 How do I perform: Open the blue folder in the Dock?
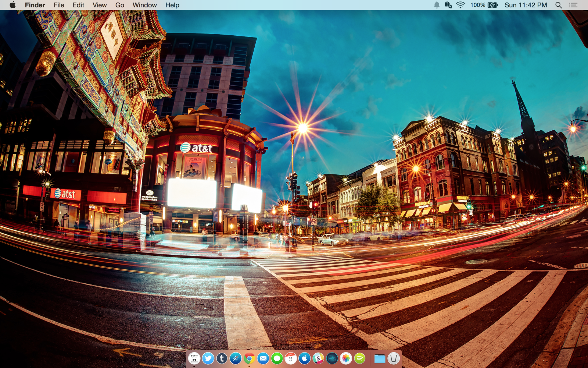pos(380,358)
